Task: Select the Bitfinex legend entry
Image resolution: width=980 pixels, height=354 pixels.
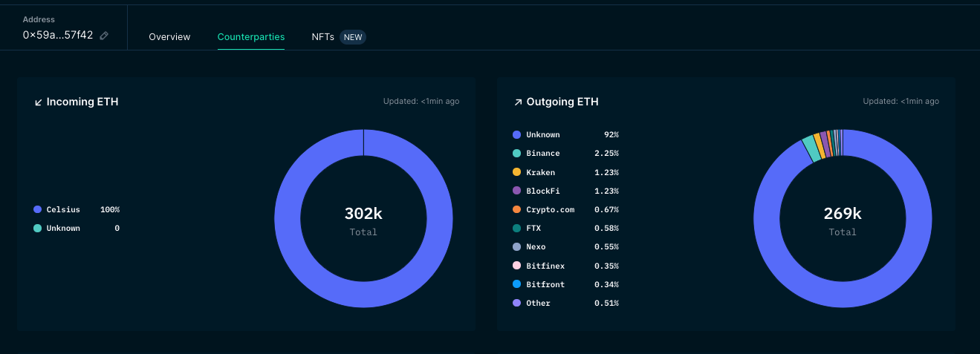Action: (545, 266)
